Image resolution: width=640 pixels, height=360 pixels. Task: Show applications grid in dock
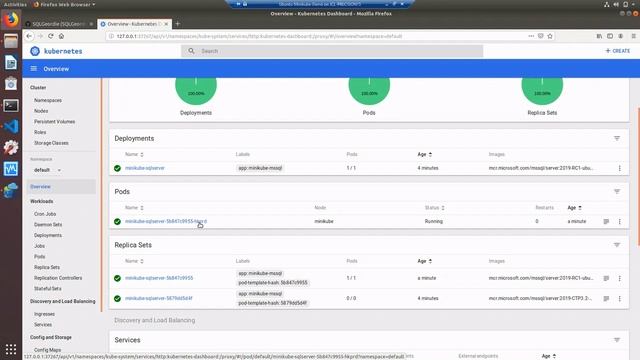click(x=11, y=349)
